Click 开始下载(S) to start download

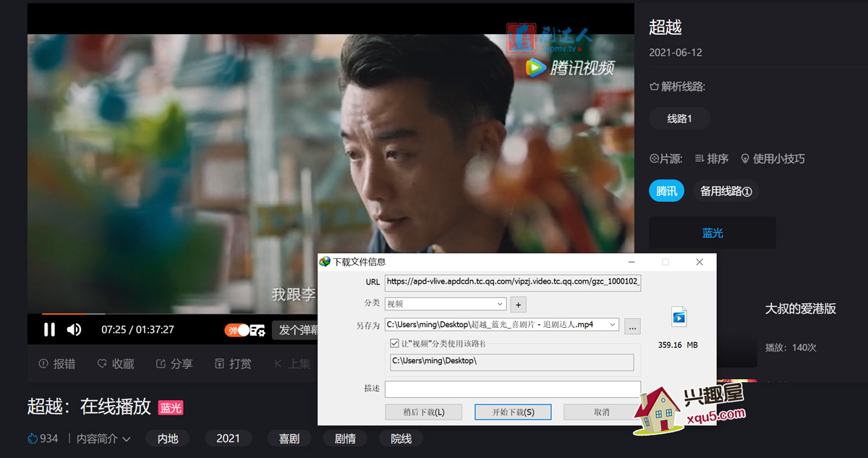[513, 412]
